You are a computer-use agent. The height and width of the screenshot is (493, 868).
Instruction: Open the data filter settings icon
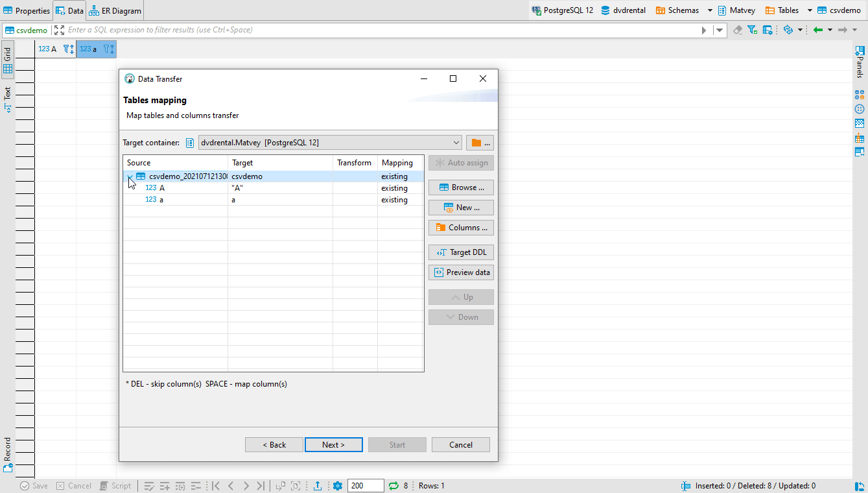click(x=753, y=30)
